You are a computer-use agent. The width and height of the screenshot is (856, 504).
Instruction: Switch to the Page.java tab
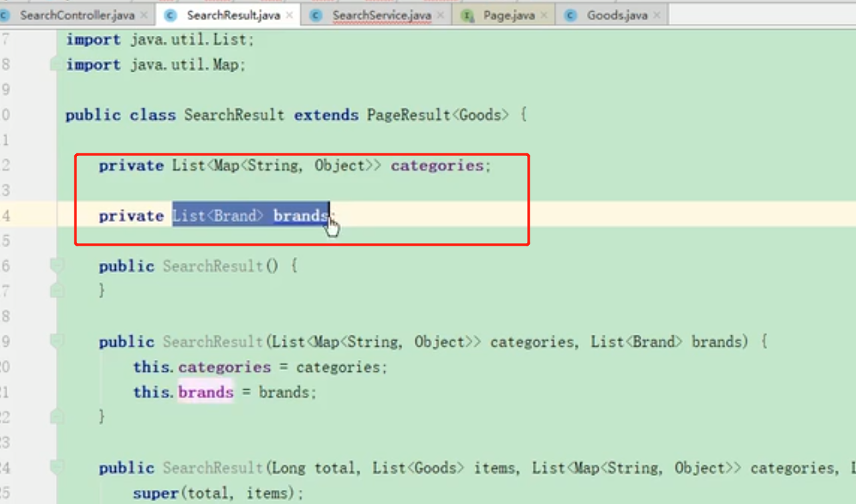pos(508,15)
